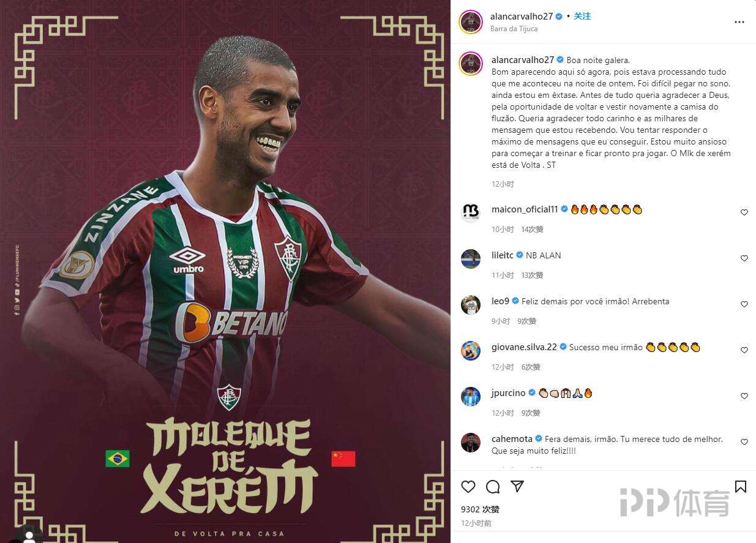Like jpurcino's emoji comment heart

744,396
